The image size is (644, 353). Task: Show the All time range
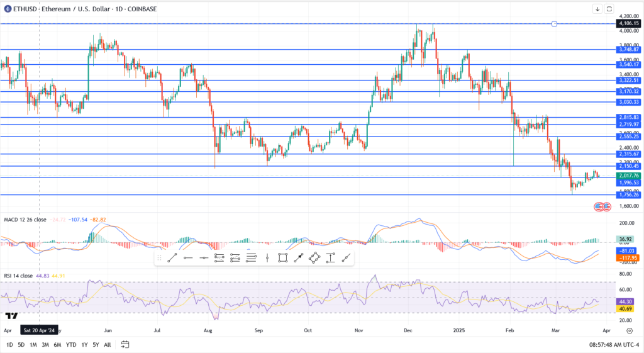click(x=107, y=344)
